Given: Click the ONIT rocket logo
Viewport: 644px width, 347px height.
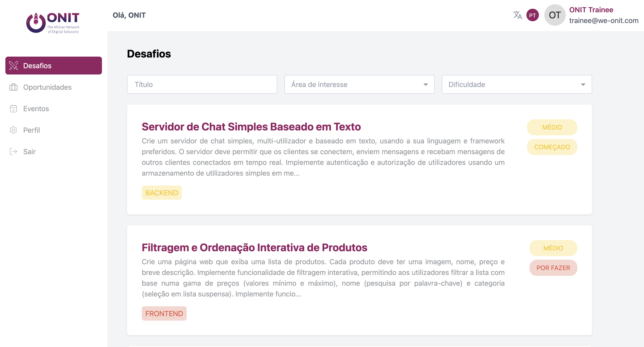Looking at the screenshot, I should point(53,23).
